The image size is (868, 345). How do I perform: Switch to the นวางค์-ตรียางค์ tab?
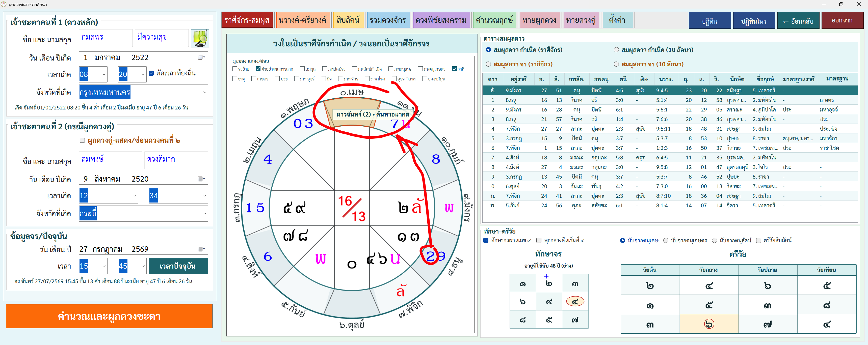pyautogui.click(x=302, y=20)
